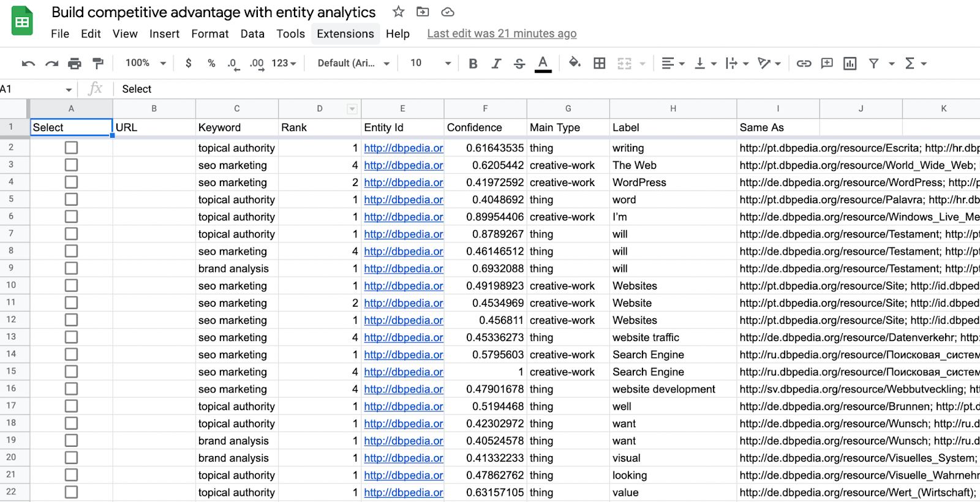Toggle Italic formatting
This screenshot has width=980, height=502.
(496, 63)
